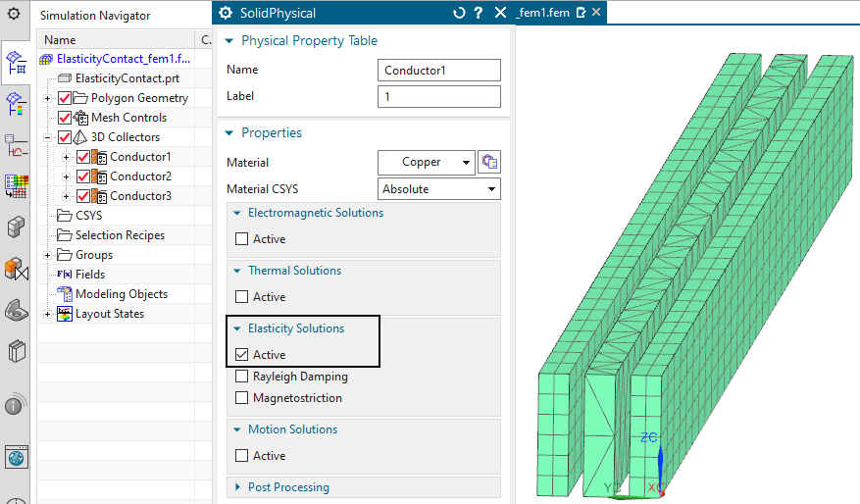Enable the Magnetostriction checkbox
860x504 pixels.
(x=242, y=398)
